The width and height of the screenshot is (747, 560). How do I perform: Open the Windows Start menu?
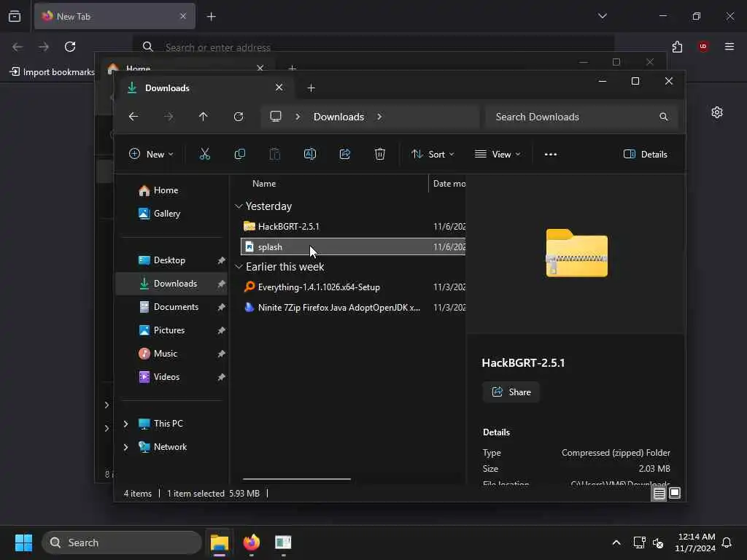(23, 542)
